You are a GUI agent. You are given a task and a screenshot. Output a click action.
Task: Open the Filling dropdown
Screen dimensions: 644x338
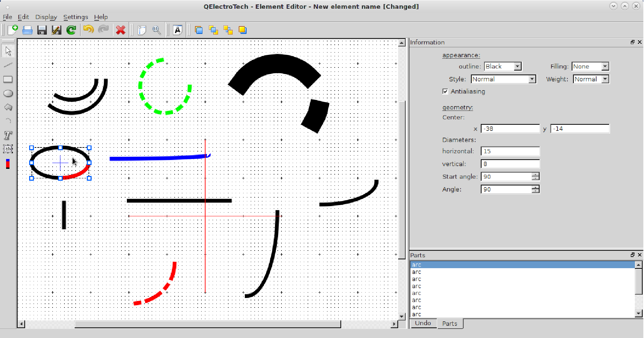tap(590, 66)
